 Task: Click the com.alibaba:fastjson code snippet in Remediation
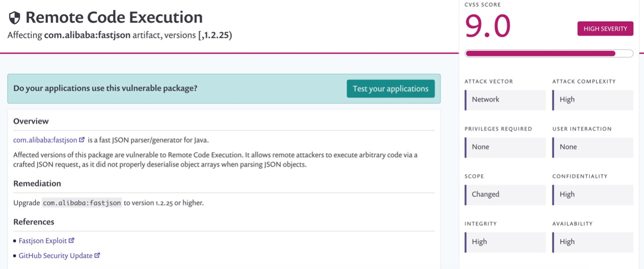pyautogui.click(x=82, y=203)
